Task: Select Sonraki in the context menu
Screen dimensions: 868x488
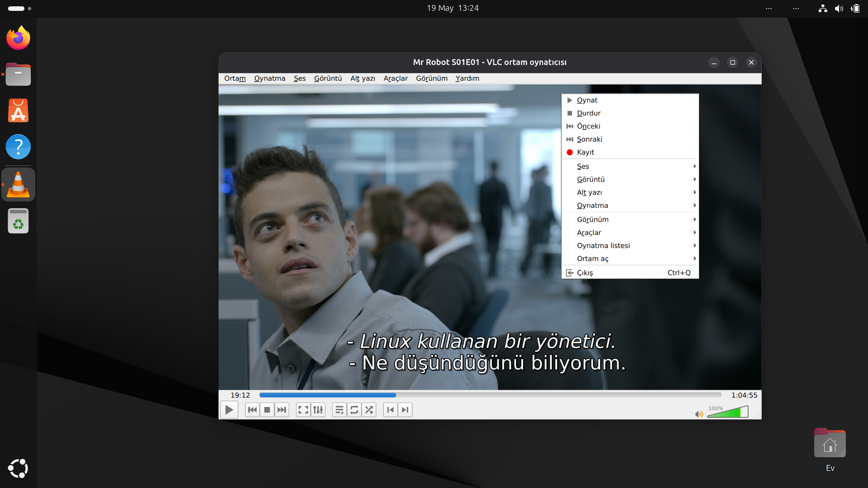Action: pos(630,139)
